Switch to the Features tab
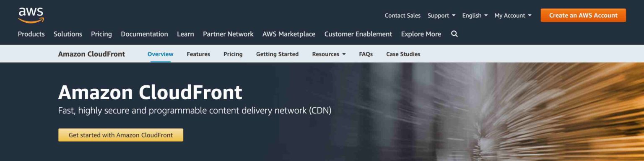Viewport: 644px width, 161px height. [198, 54]
